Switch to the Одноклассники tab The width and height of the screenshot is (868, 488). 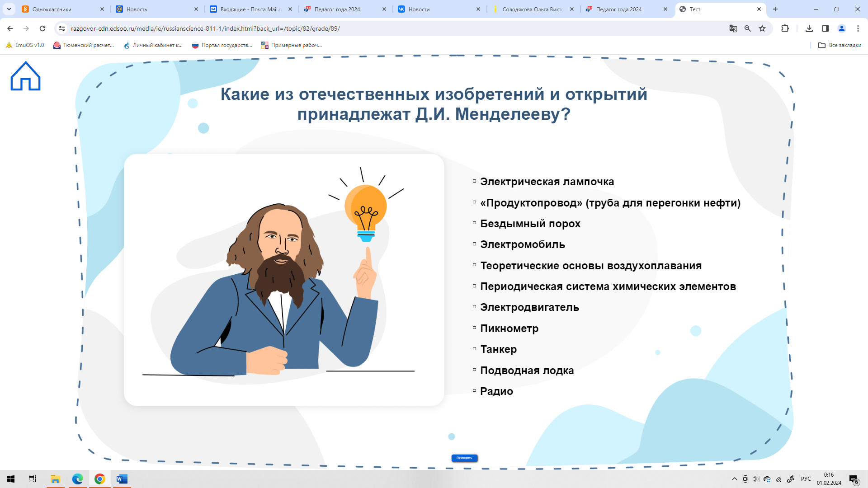click(63, 9)
